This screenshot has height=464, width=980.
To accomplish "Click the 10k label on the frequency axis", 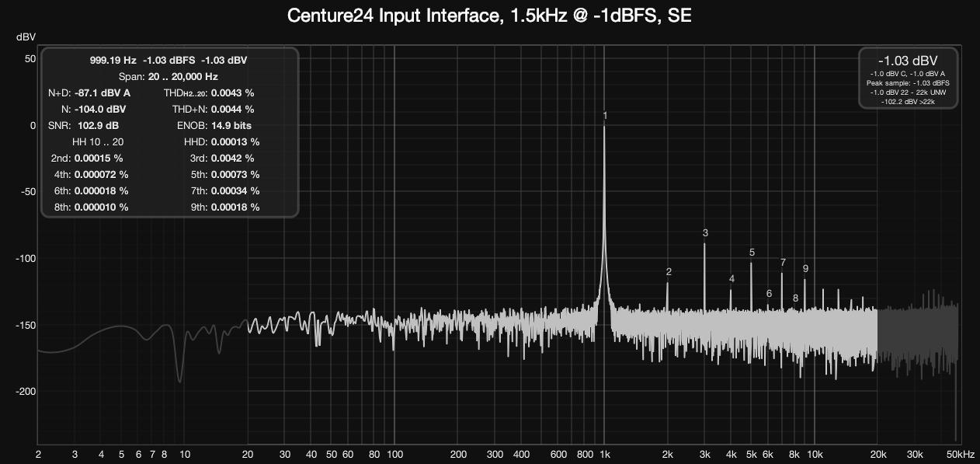I will pos(815,455).
